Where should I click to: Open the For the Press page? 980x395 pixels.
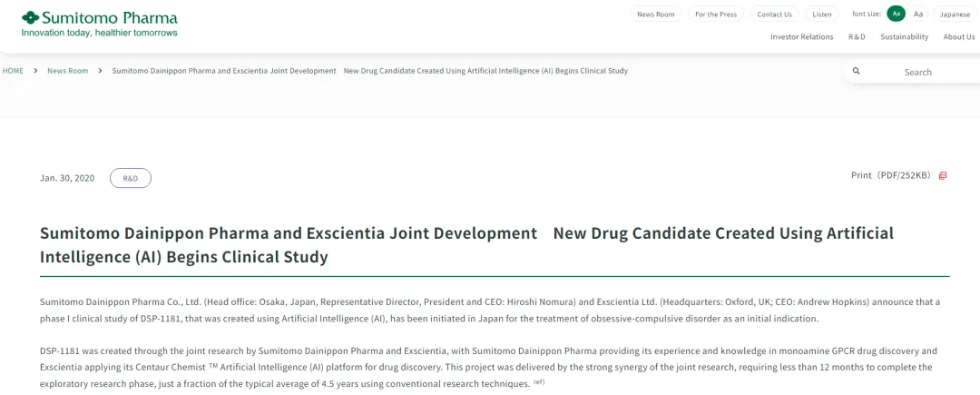click(x=716, y=14)
